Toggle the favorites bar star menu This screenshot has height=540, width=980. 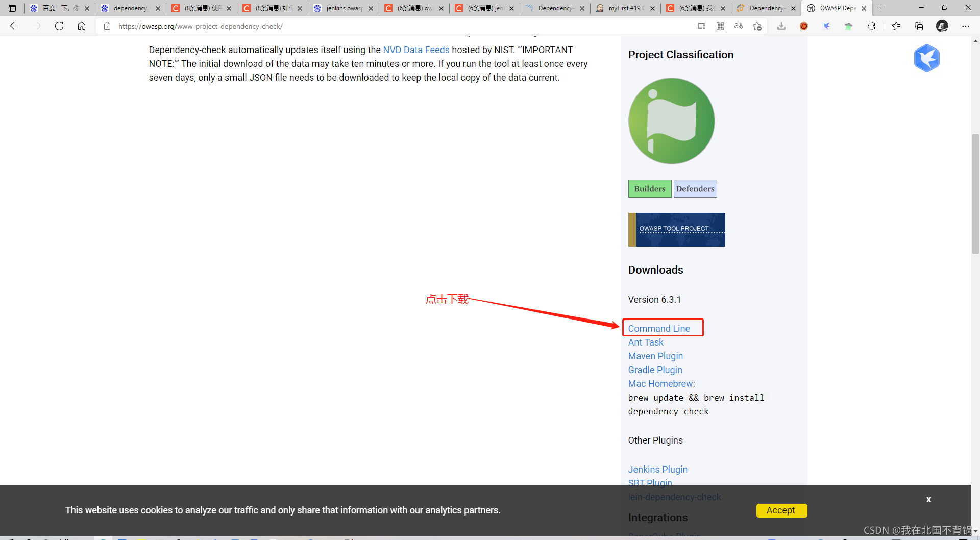tap(897, 26)
